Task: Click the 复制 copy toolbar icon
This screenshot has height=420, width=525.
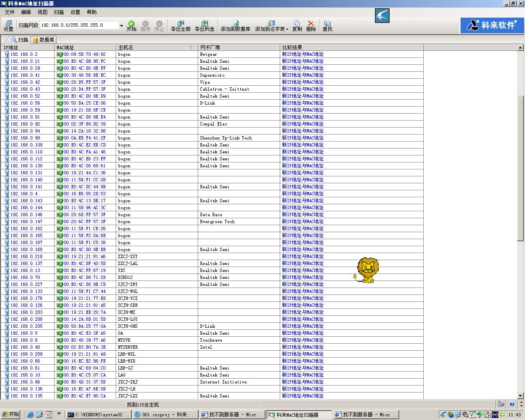Action: coord(297,25)
